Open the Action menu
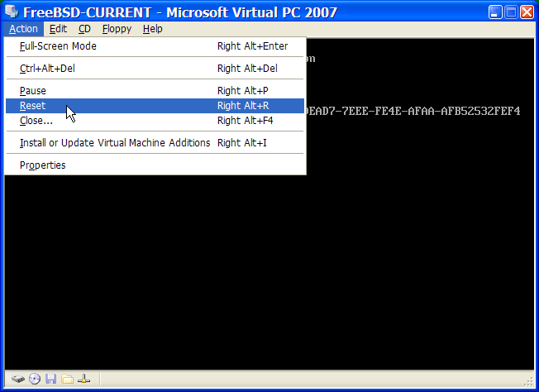The height and width of the screenshot is (392, 539). pyautogui.click(x=23, y=29)
